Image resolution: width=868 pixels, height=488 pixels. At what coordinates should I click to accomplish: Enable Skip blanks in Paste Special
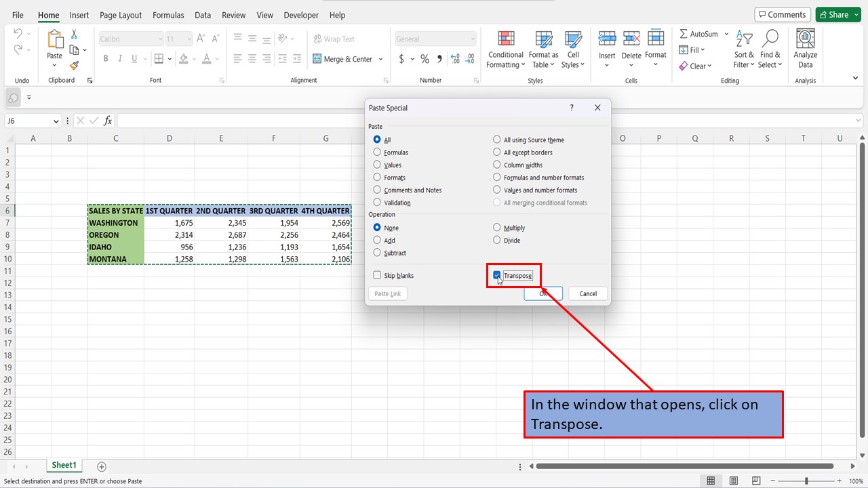click(x=377, y=275)
